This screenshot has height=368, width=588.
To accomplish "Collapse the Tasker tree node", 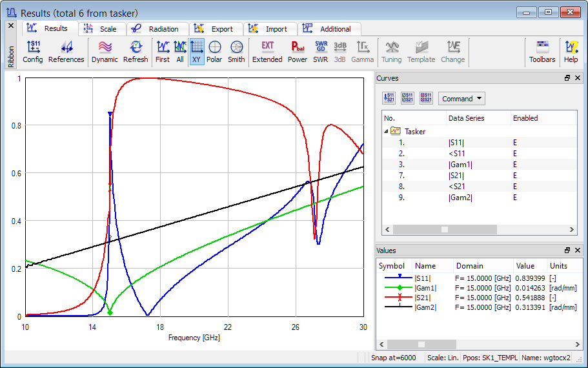I will point(386,131).
